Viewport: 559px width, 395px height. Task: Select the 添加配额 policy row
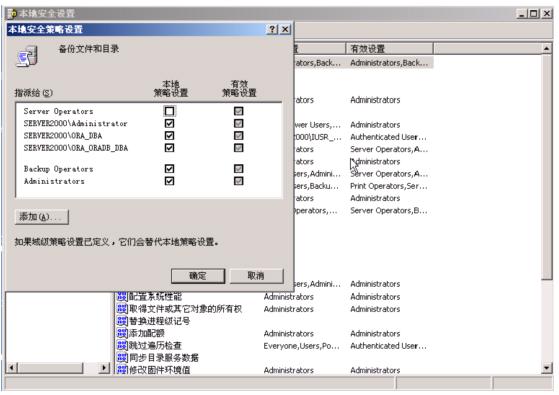[x=274, y=333]
